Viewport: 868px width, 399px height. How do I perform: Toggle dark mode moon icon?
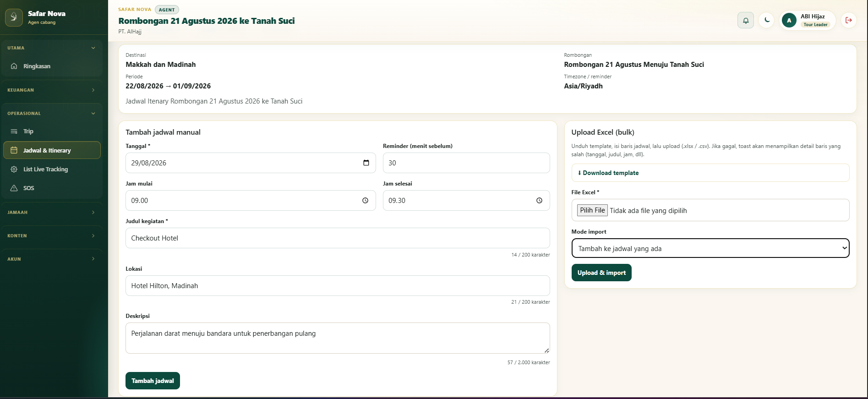(767, 20)
